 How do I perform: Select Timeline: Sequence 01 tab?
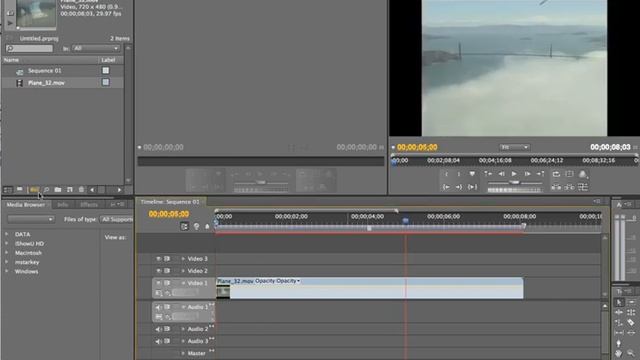pyautogui.click(x=170, y=202)
